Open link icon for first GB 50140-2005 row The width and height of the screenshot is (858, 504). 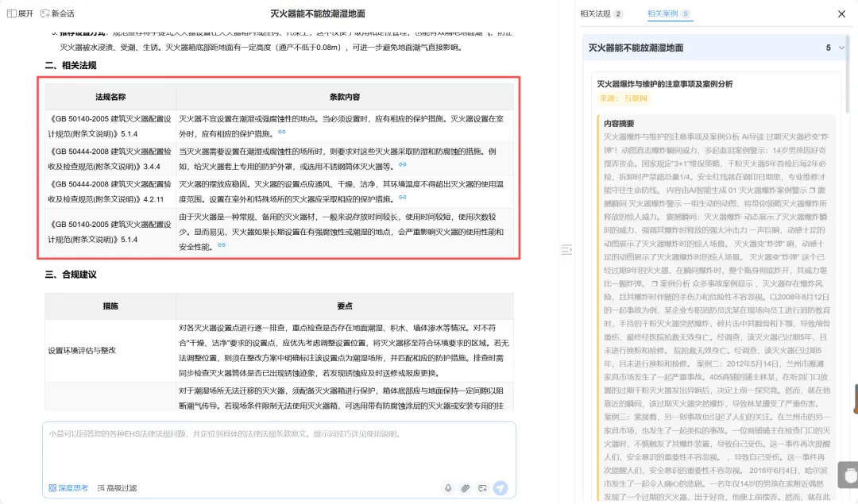282,133
